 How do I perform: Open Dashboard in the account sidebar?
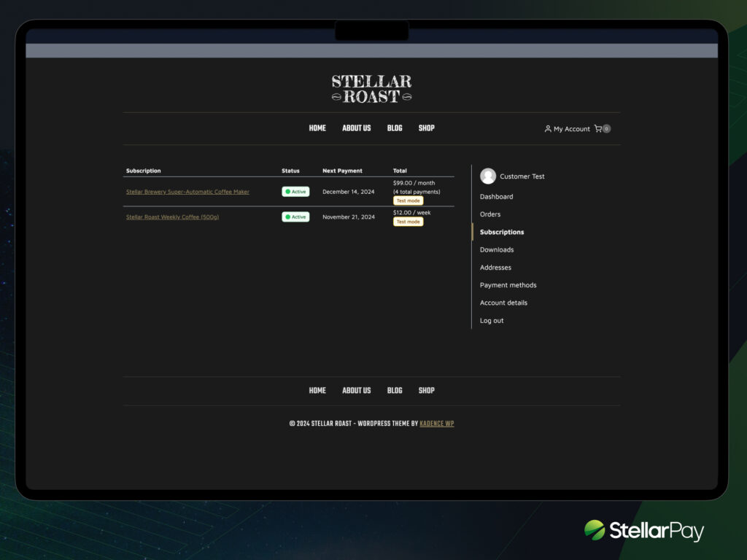point(496,196)
